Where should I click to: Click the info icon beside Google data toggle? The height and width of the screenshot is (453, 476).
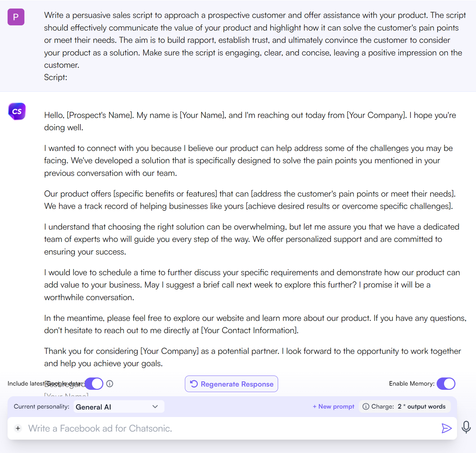[109, 384]
